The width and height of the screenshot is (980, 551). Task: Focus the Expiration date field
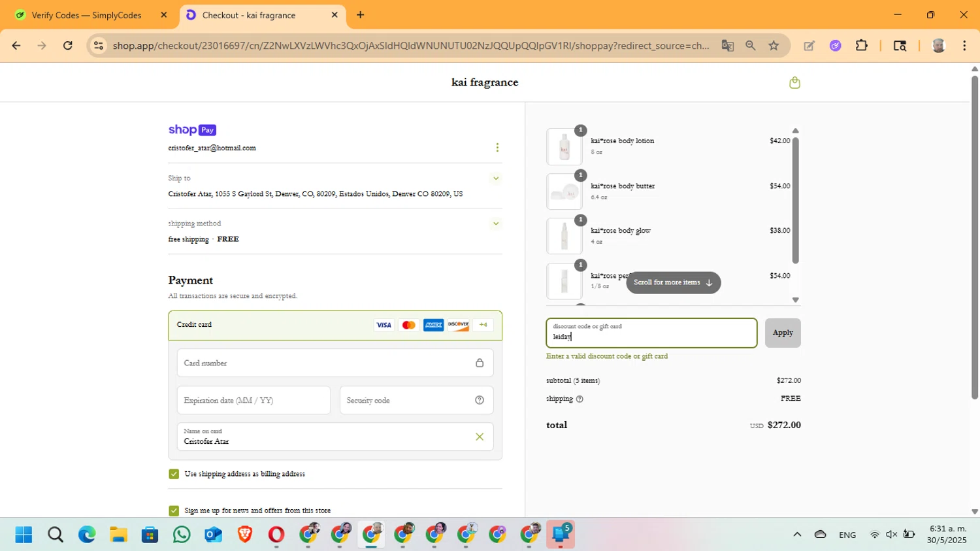pos(253,400)
